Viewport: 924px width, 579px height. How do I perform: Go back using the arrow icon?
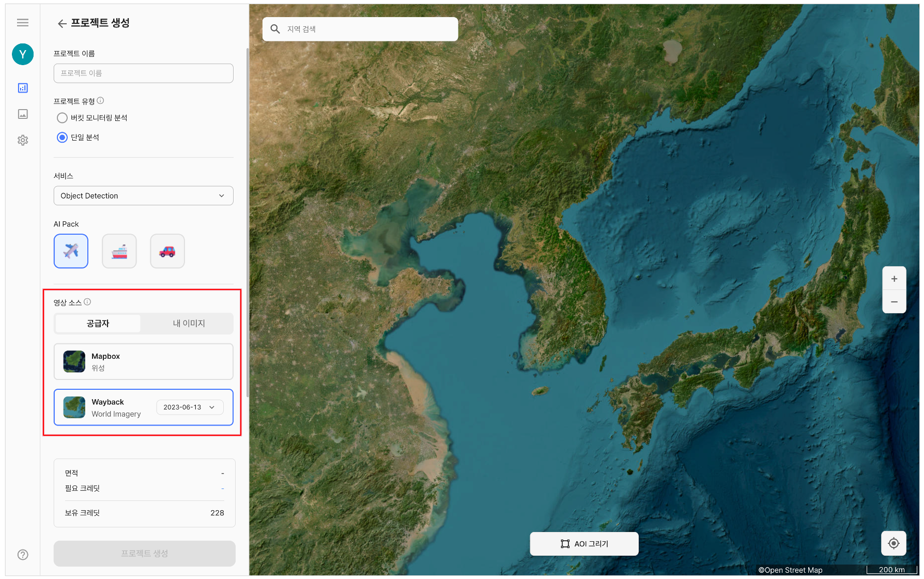62,23
